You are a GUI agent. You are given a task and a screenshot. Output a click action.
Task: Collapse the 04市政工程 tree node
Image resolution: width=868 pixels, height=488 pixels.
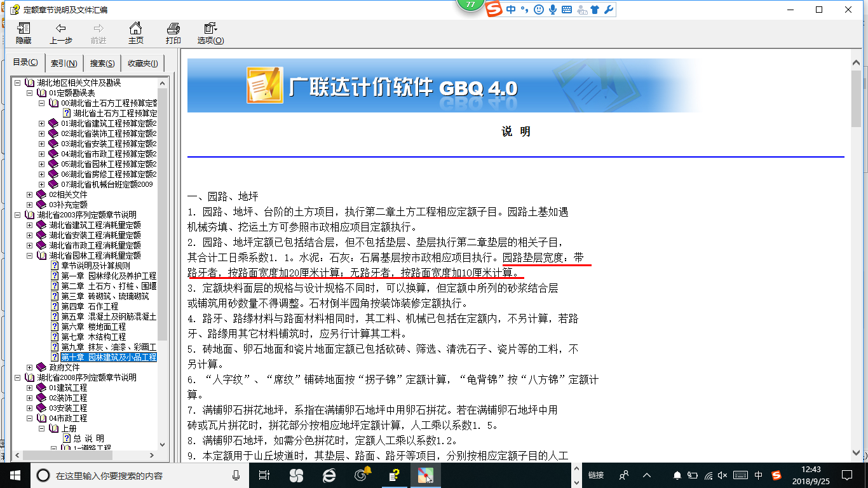click(x=29, y=418)
